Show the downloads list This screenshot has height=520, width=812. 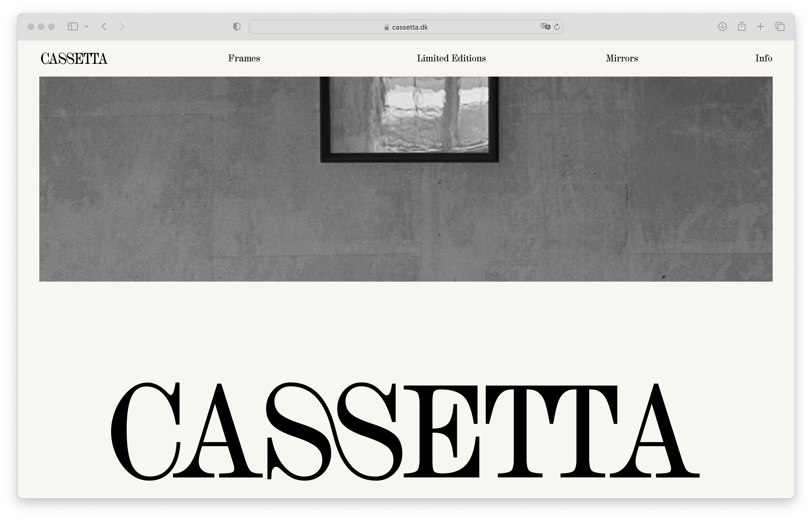coord(722,27)
